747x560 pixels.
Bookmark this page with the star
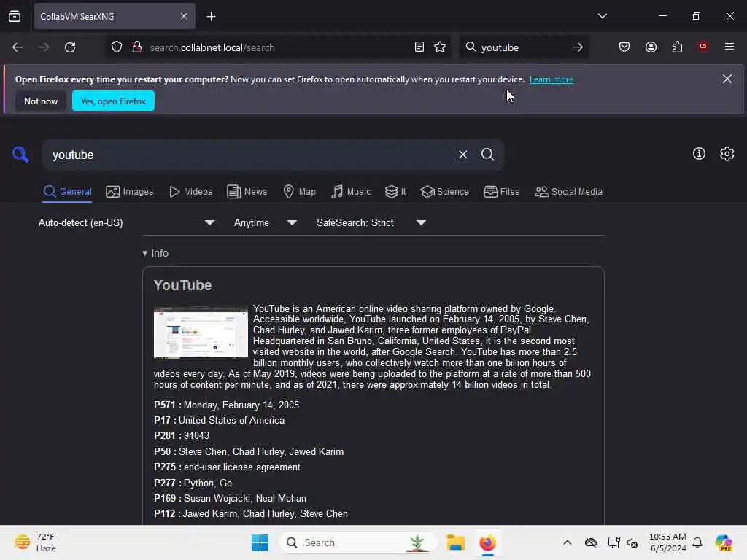(440, 47)
